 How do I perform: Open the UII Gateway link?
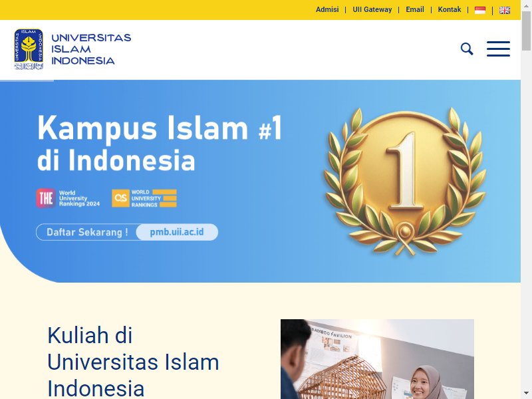[372, 9]
